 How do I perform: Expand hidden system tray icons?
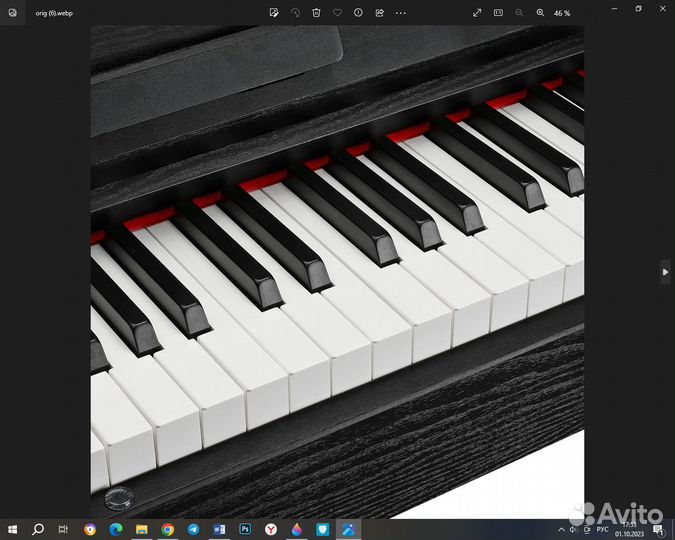pos(562,529)
